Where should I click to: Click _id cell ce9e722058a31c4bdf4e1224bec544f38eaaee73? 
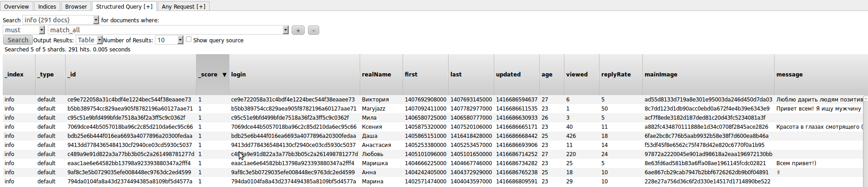pos(129,100)
